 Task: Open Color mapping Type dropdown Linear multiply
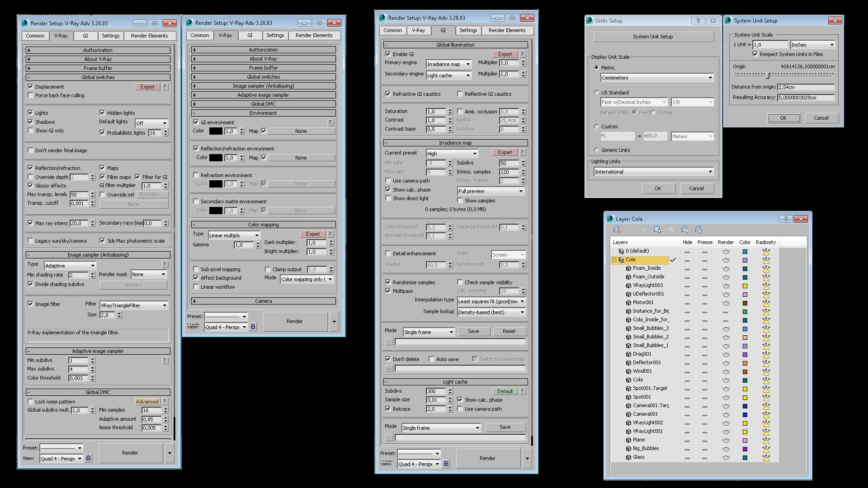(234, 235)
